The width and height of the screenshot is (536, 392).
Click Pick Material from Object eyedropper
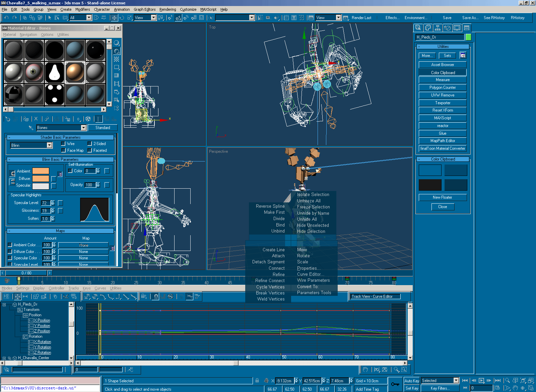coord(31,128)
